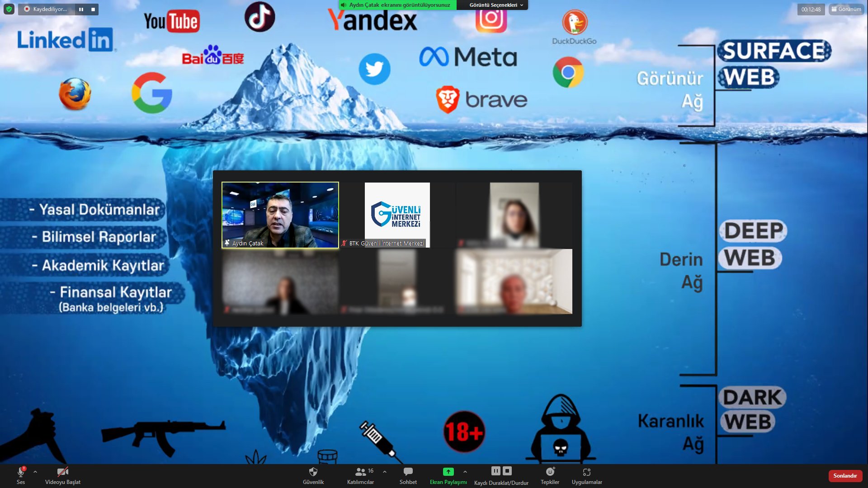Viewport: 868px width, 488px height.
Task: Click the Görünür Ağ label
Action: point(670,90)
